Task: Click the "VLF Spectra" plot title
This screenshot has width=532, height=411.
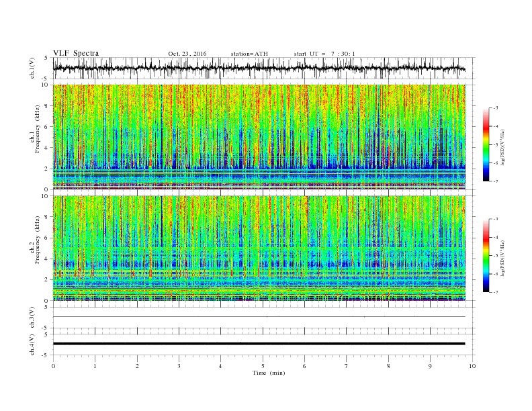Action: click(76, 53)
